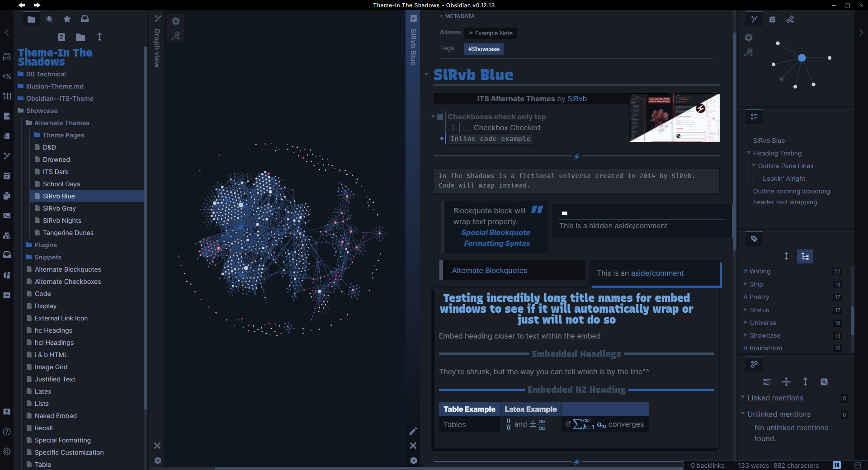The image size is (868, 470).
Task: Click the calendar tab icon in right sidebar
Action: tap(772, 19)
